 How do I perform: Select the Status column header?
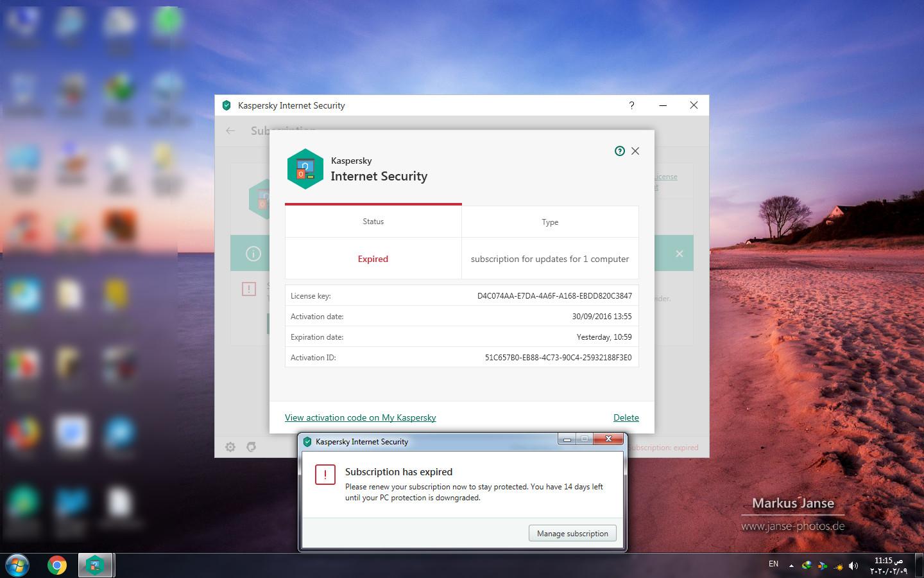pos(373,222)
